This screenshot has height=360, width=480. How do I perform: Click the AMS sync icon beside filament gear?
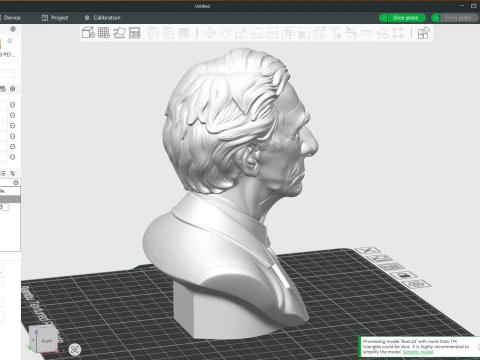(3, 89)
